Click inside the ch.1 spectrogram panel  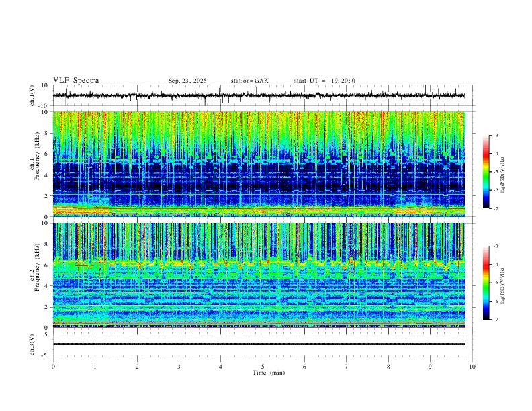point(259,164)
